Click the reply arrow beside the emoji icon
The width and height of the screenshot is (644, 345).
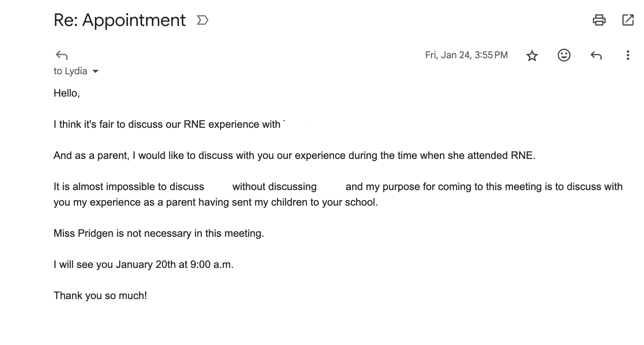coord(596,55)
